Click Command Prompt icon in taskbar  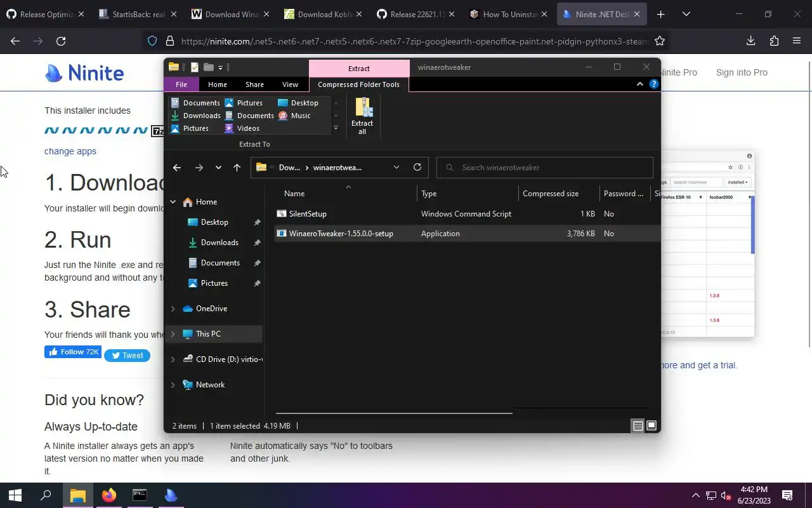coord(140,495)
